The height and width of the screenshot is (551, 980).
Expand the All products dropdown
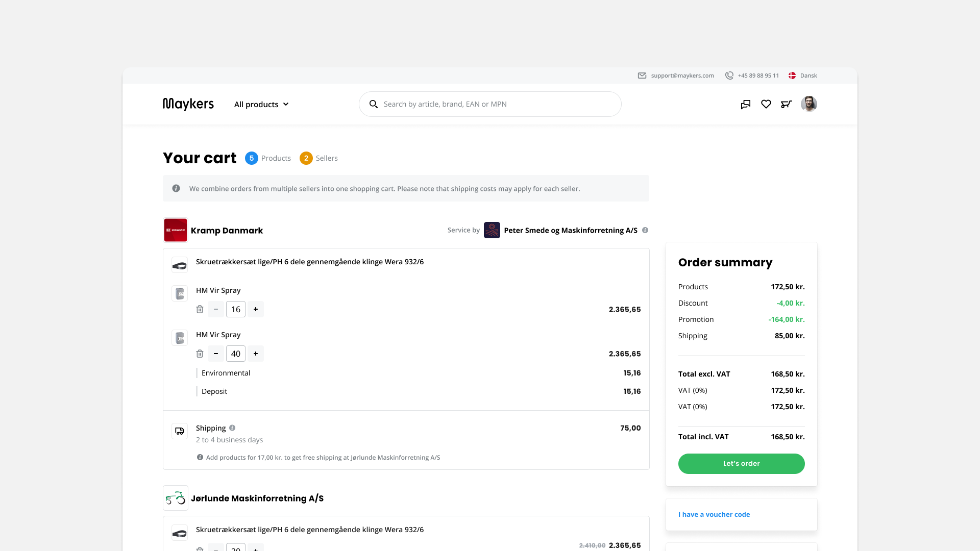pos(261,104)
